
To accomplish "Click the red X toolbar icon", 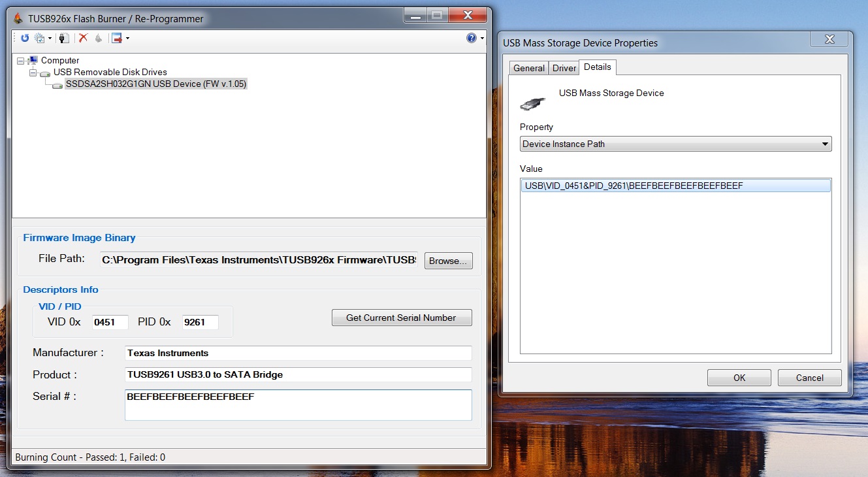I will [x=83, y=39].
